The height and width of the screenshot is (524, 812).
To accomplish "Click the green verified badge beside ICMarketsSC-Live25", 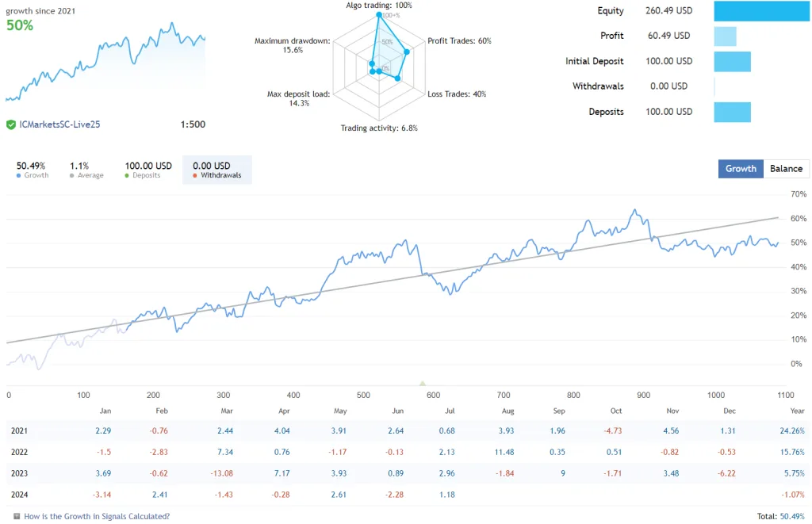I will pos(10,124).
